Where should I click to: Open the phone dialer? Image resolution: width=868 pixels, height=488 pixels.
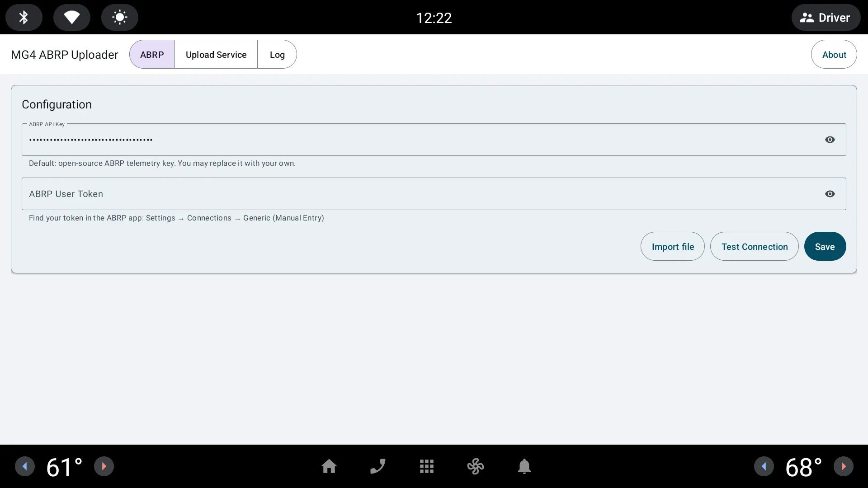click(x=378, y=466)
